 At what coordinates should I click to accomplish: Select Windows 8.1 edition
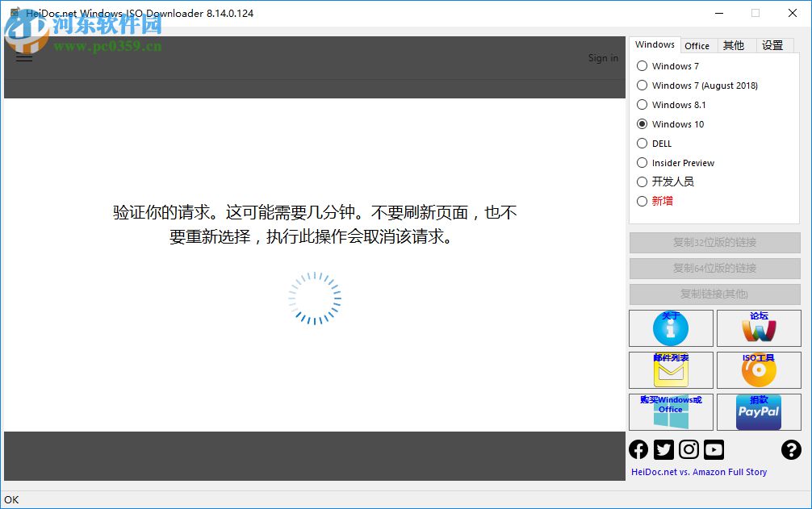pyautogui.click(x=642, y=105)
